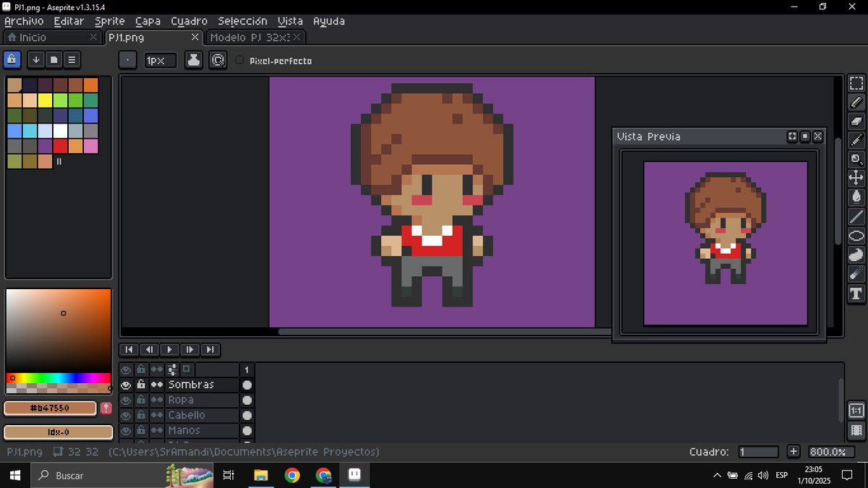Play the animation
Image resolution: width=868 pixels, height=488 pixels.
tap(169, 350)
